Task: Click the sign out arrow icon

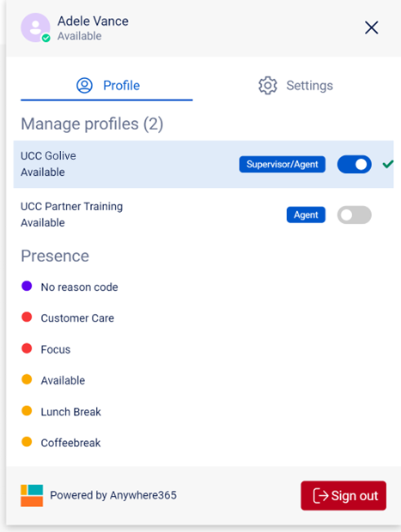Action: click(x=320, y=496)
